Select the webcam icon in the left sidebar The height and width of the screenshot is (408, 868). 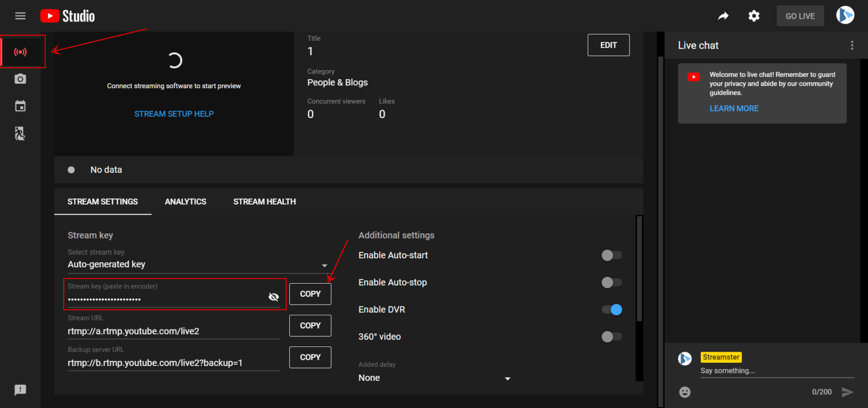pyautogui.click(x=20, y=79)
